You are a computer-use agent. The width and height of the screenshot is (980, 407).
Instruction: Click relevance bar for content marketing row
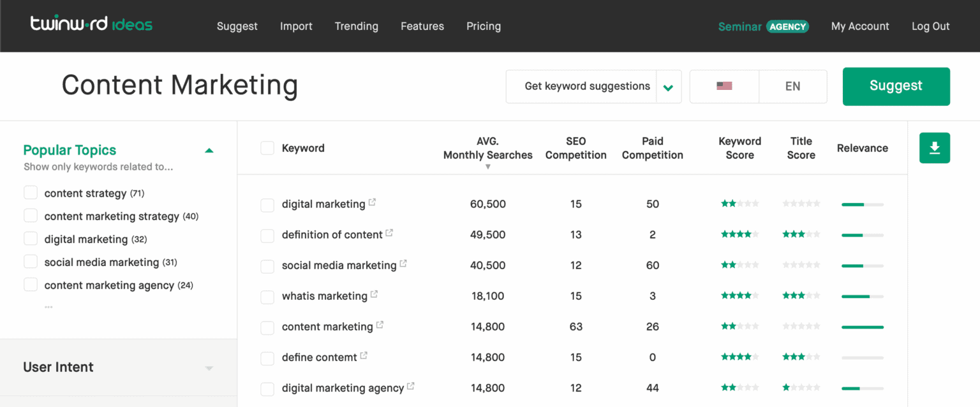[x=863, y=327]
